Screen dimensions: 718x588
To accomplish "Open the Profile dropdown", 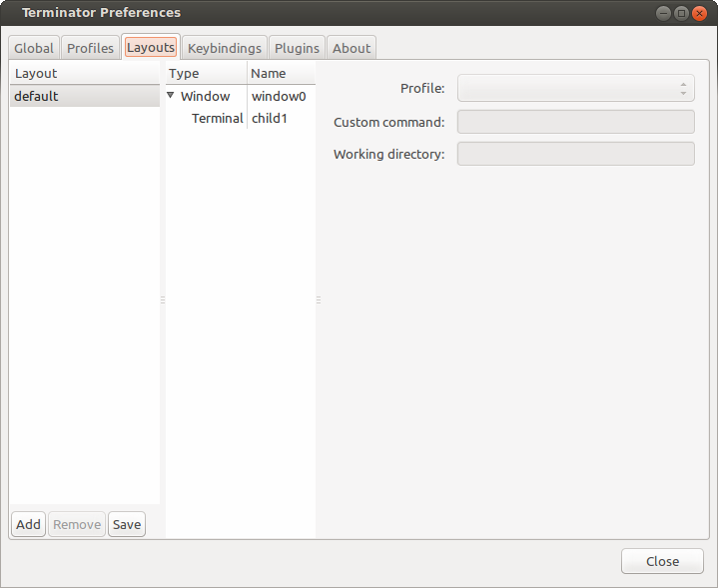I will click(x=575, y=88).
